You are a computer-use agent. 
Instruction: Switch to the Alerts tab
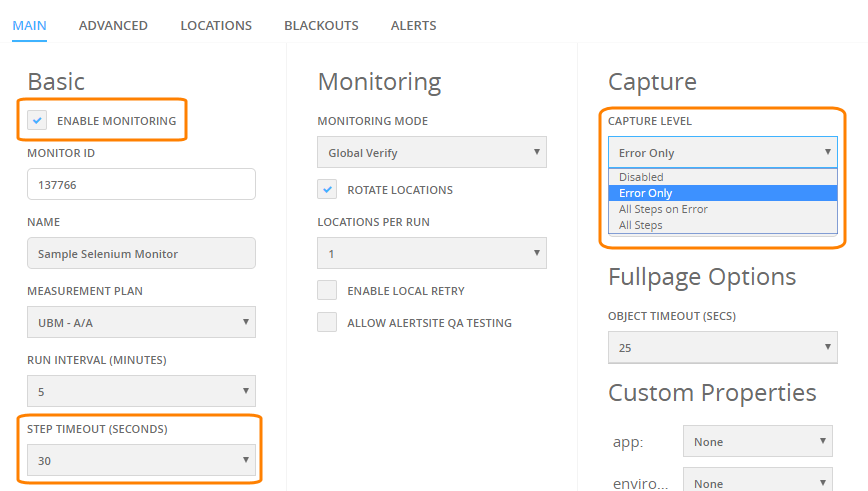(414, 25)
